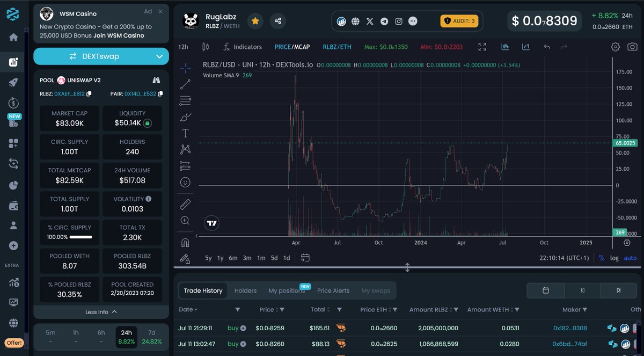The width and height of the screenshot is (644, 356).
Task: Select the chart zoom-in tool
Action: point(185,220)
